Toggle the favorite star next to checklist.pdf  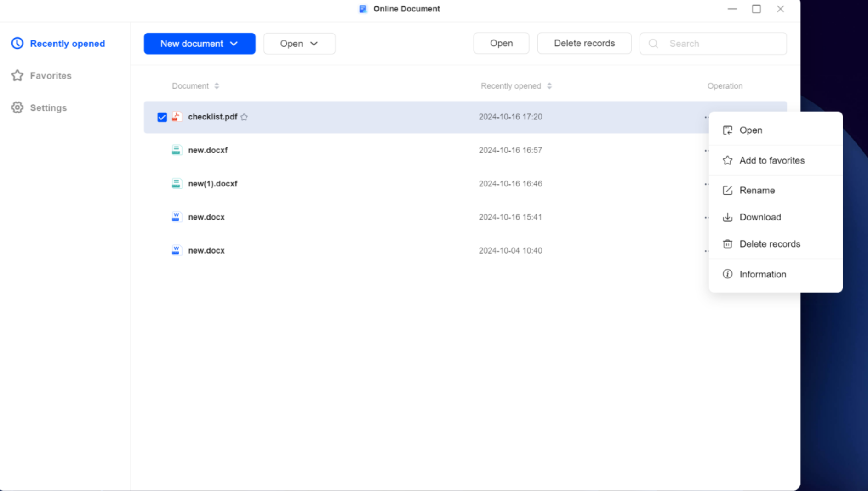(x=244, y=117)
